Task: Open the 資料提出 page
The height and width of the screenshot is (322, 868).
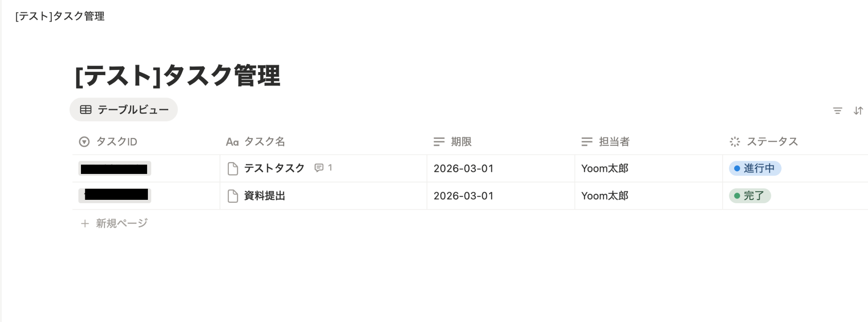Action: coord(264,196)
